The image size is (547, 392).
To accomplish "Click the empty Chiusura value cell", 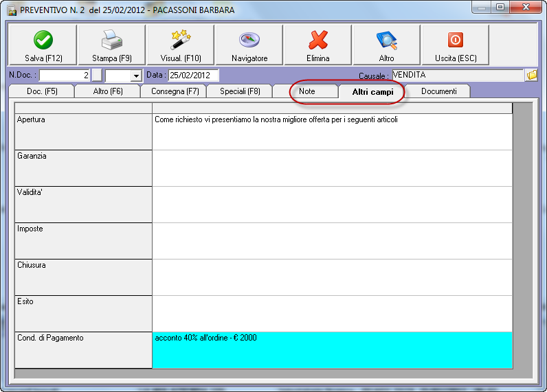I will pyautogui.click(x=333, y=277).
